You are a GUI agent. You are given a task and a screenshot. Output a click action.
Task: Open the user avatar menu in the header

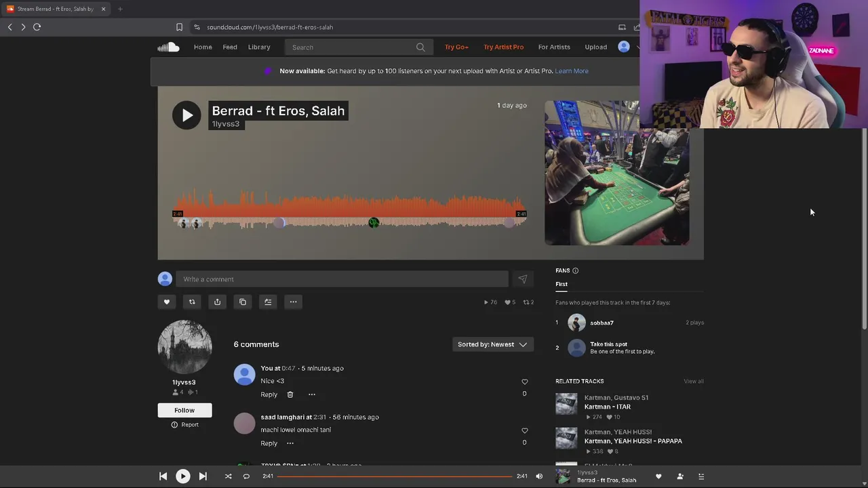[x=624, y=47]
